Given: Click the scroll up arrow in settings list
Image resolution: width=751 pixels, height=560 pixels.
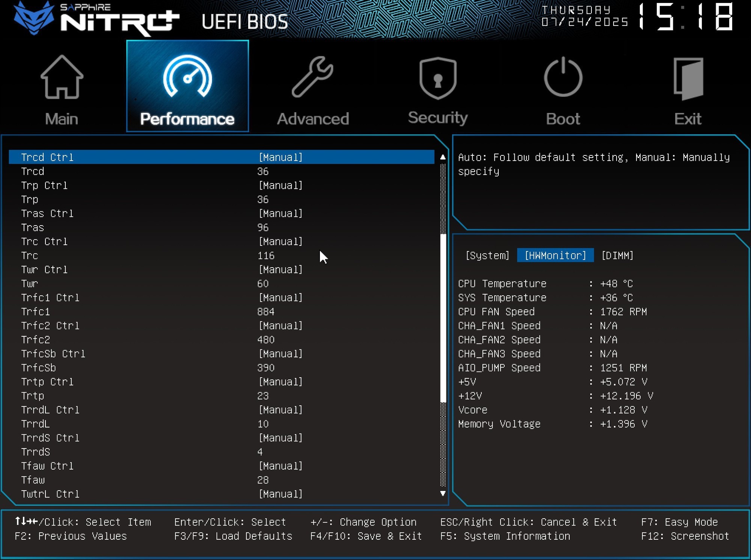Looking at the screenshot, I should tap(443, 157).
